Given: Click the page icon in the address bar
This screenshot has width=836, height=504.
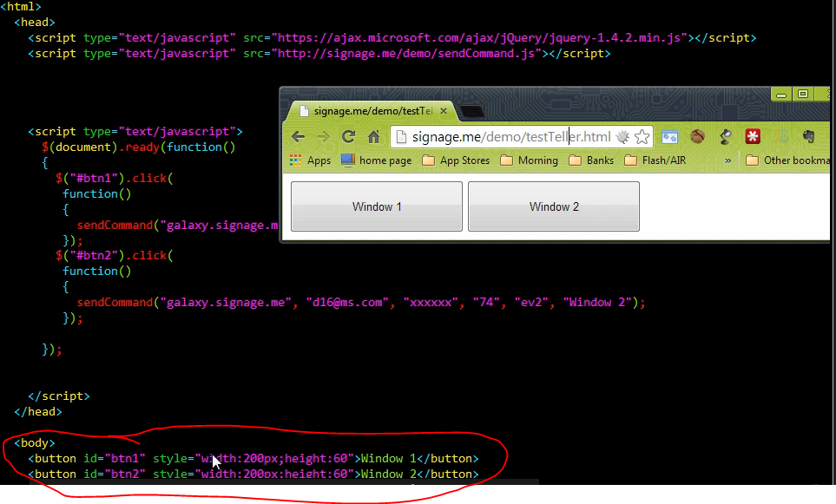Looking at the screenshot, I should (x=401, y=137).
